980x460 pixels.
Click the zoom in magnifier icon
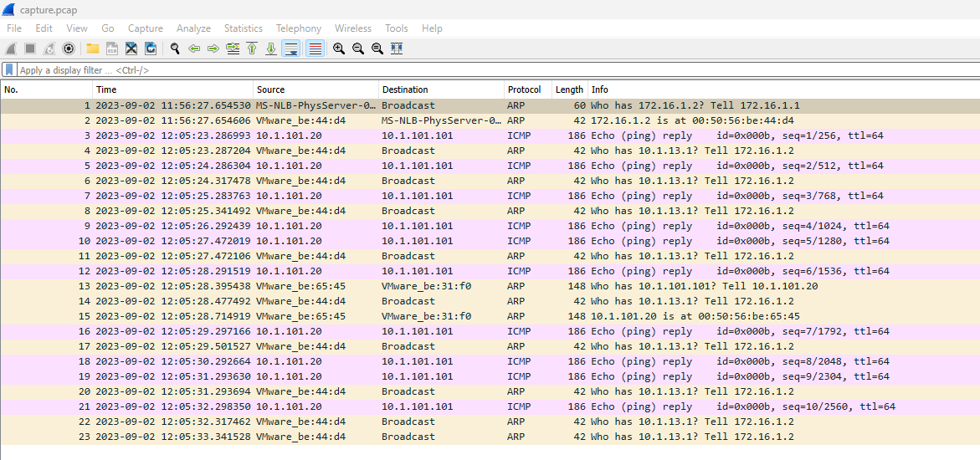pyautogui.click(x=339, y=49)
